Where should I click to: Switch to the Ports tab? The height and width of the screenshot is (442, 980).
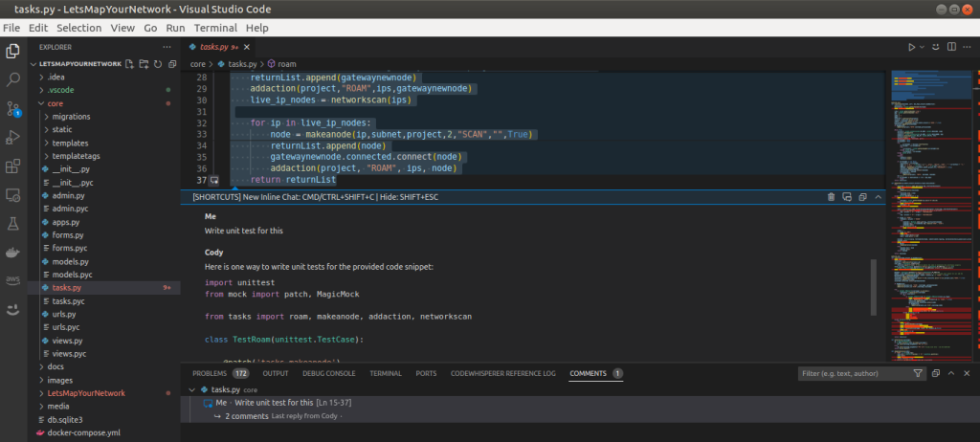tap(426, 373)
